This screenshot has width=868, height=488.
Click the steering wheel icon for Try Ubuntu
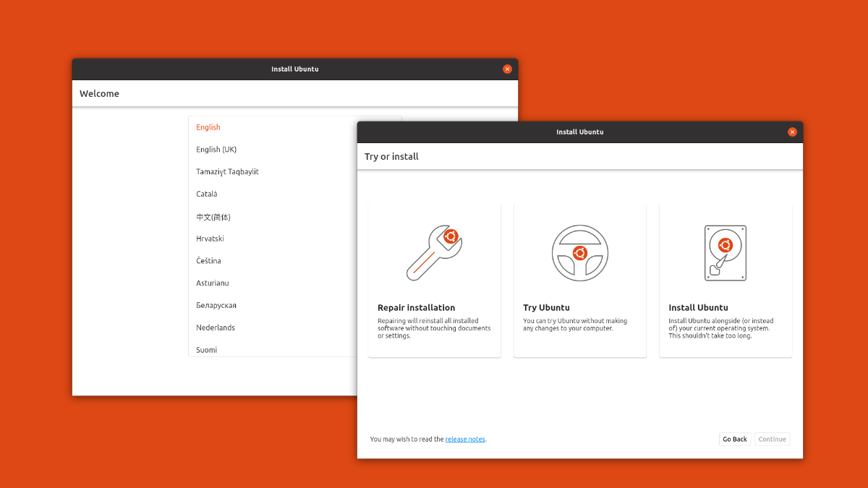pos(579,253)
